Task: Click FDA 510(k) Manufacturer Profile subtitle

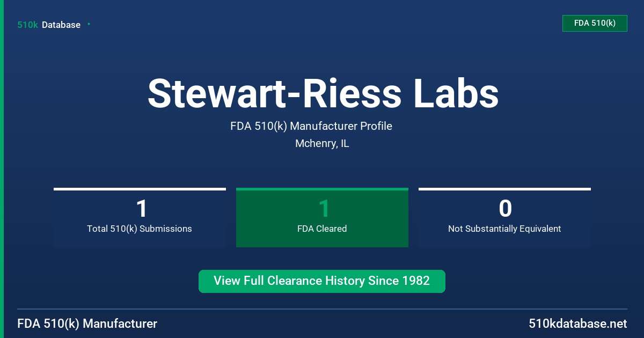Action: click(x=311, y=126)
